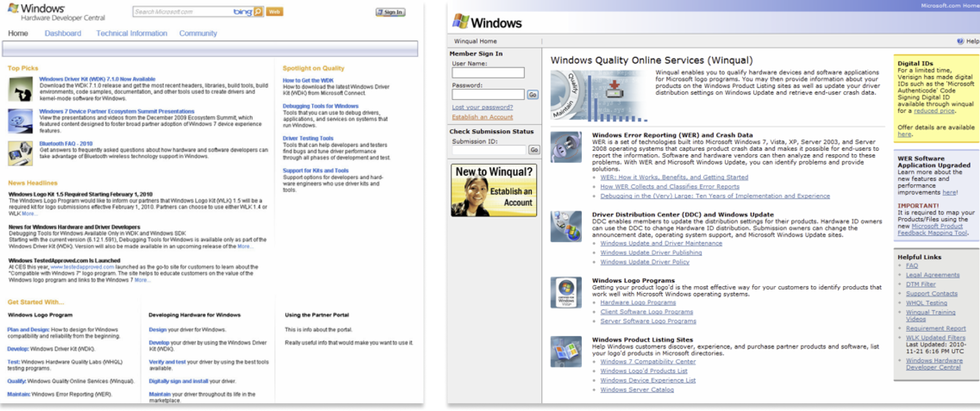Viewport: 980px width, 411px height.
Task: Open Support for Kits and Tools link
Action: pyautogui.click(x=316, y=170)
